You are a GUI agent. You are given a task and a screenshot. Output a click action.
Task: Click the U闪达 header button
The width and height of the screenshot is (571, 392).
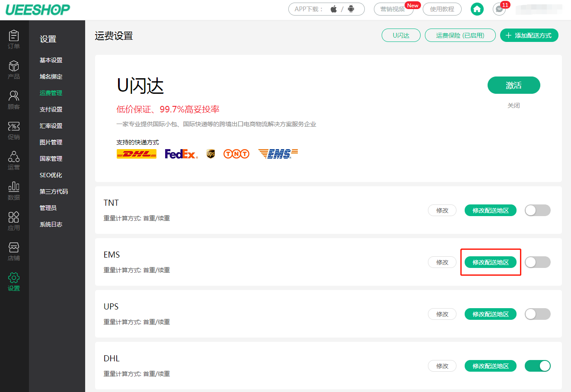pyautogui.click(x=401, y=35)
